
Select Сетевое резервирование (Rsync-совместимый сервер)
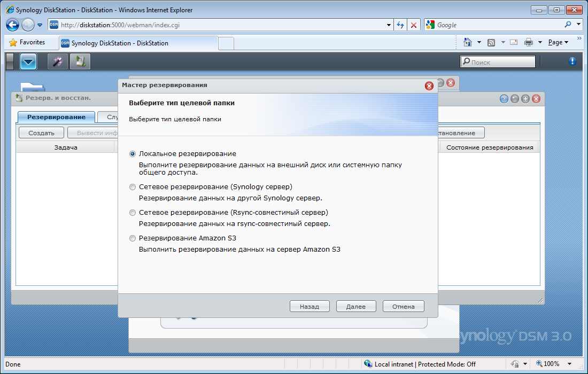133,213
